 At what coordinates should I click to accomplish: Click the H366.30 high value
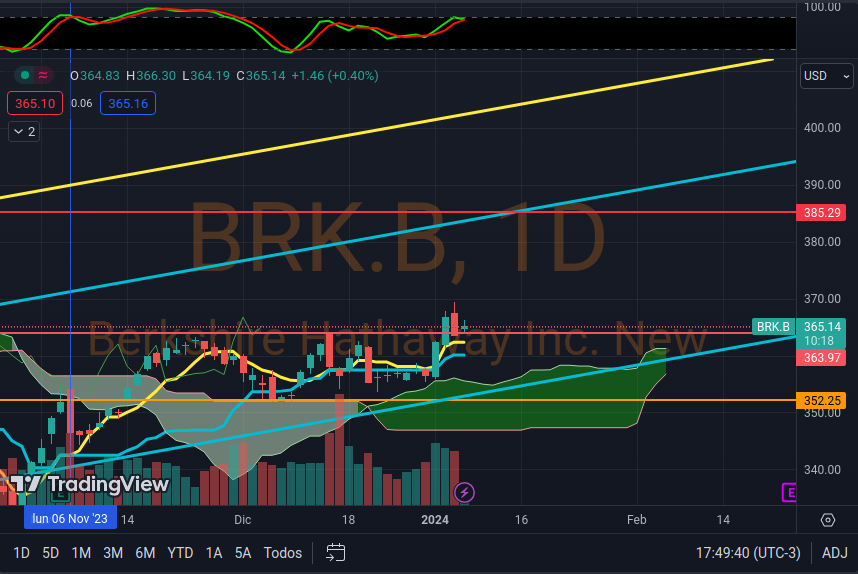pyautogui.click(x=151, y=76)
